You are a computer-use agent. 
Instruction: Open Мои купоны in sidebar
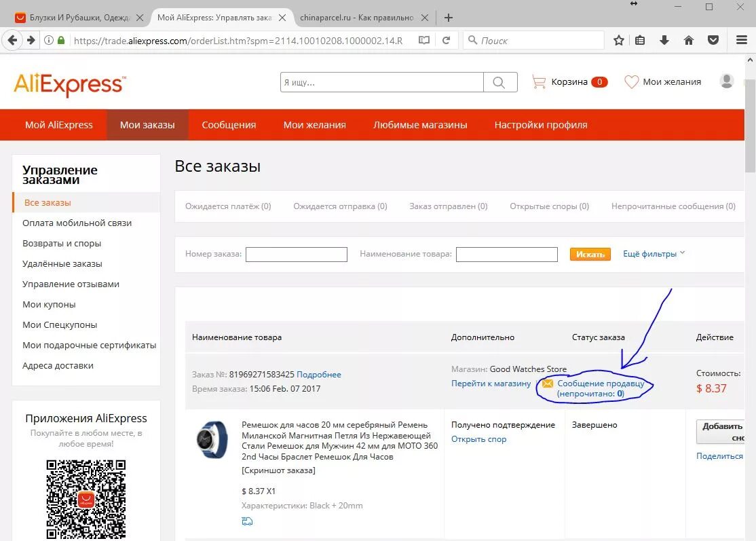tap(49, 305)
